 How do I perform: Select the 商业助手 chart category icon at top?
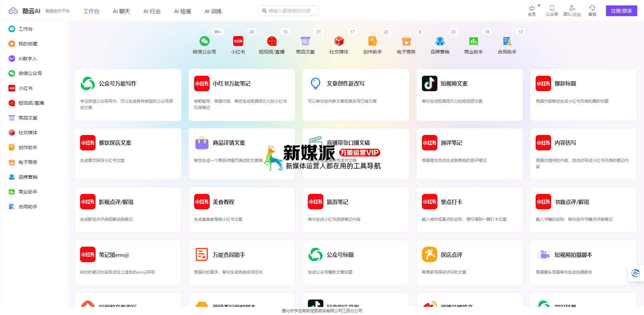click(x=473, y=41)
